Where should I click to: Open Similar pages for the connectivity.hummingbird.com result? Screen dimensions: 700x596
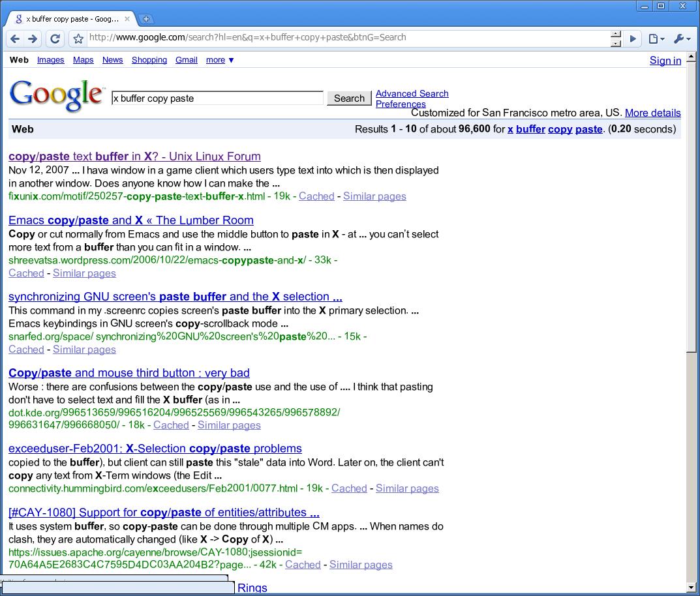pyautogui.click(x=407, y=488)
